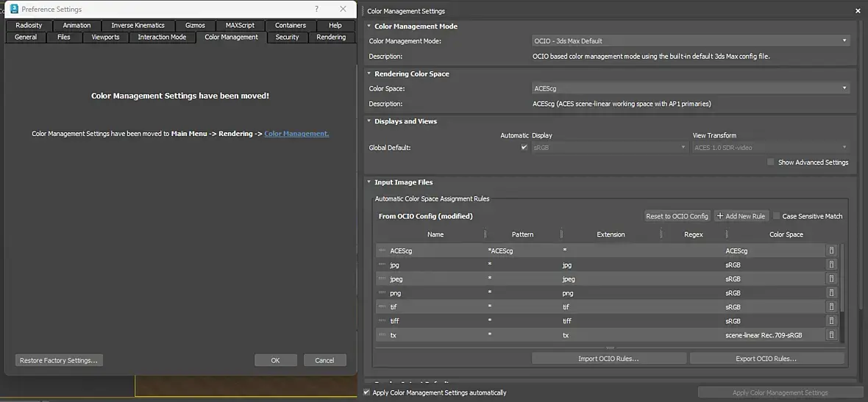Remove the png rule via trash icon
The image size is (868, 402).
point(831,293)
